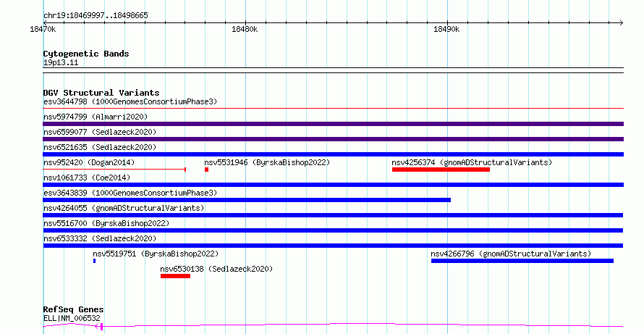This screenshot has height=334, width=644.
Task: Click the 18480k ruler label
Action: (245, 29)
